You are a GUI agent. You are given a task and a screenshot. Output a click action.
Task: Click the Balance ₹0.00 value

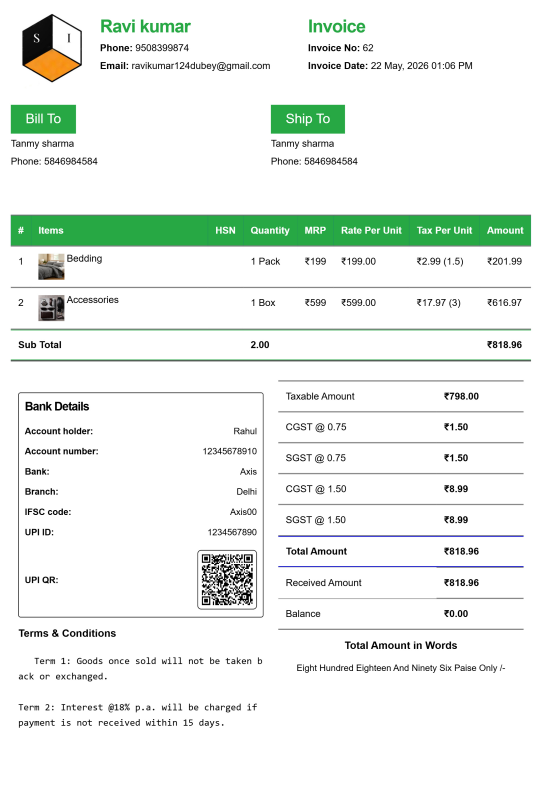(x=456, y=614)
